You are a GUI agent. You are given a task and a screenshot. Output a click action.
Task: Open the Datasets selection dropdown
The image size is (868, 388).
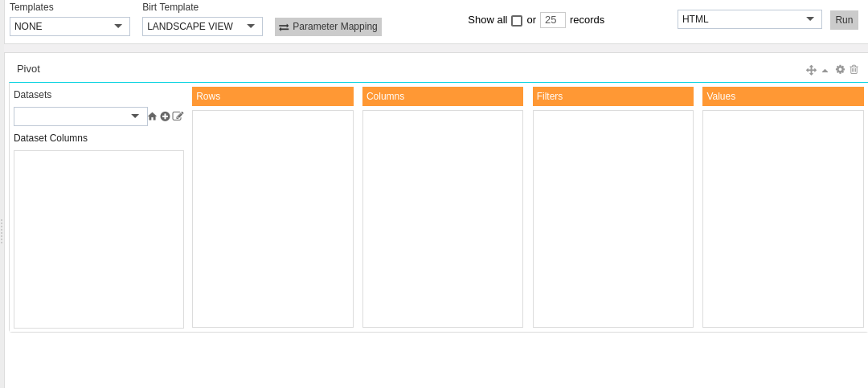point(81,116)
